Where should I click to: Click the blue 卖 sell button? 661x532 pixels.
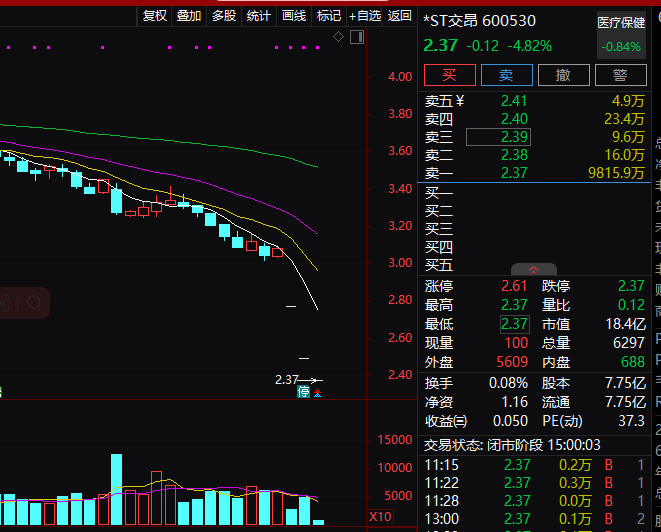(507, 75)
